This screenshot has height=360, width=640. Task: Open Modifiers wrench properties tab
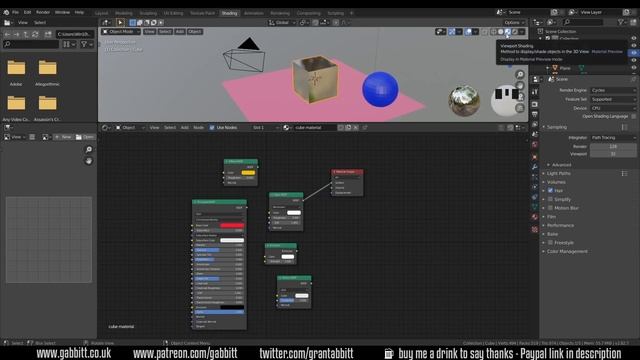535,167
